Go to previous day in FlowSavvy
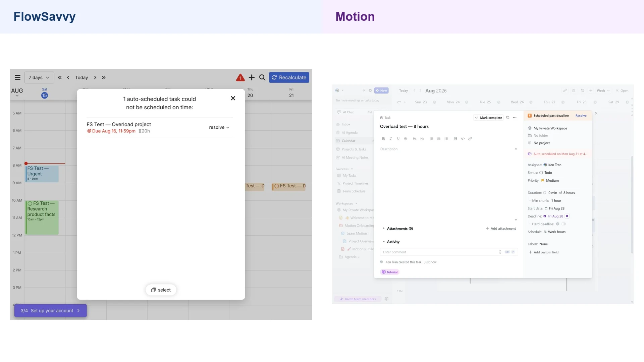The width and height of the screenshot is (644, 362). coord(68,77)
